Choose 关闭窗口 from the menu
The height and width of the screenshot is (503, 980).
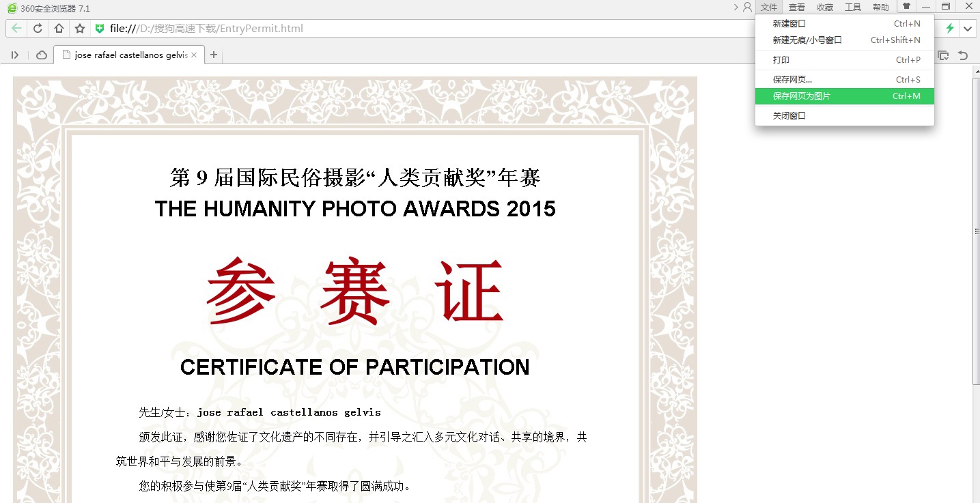(845, 116)
